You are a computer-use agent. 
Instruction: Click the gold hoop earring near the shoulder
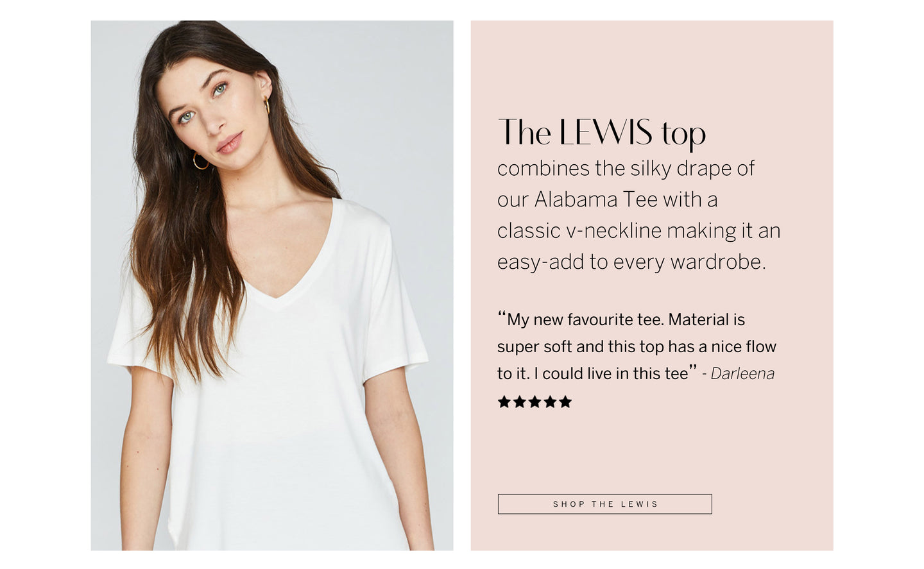pyautogui.click(x=200, y=160)
